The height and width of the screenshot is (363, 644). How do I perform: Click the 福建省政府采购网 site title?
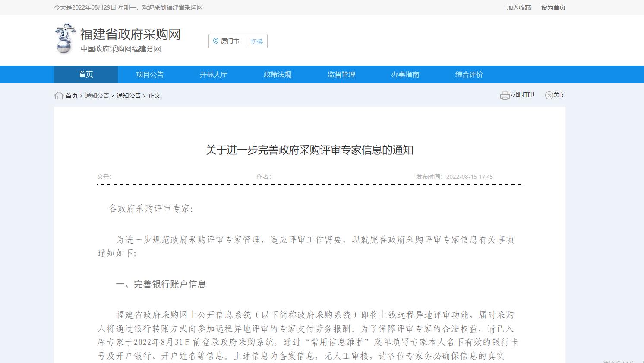(130, 34)
